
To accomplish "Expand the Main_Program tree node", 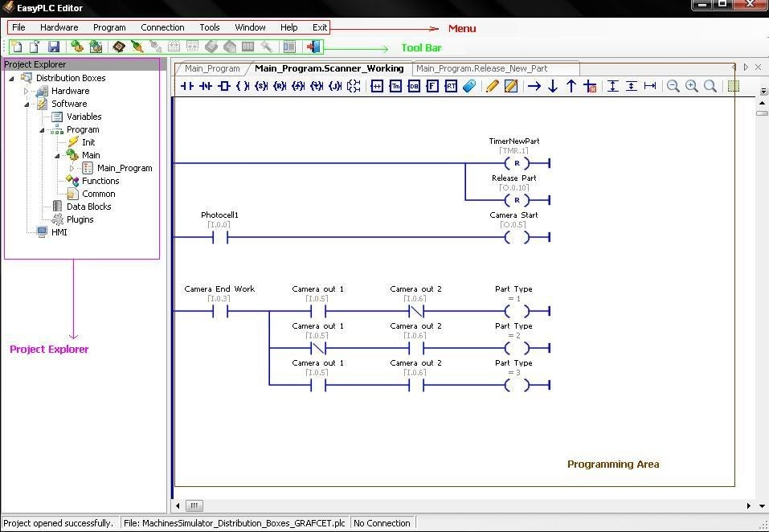I will point(72,168).
